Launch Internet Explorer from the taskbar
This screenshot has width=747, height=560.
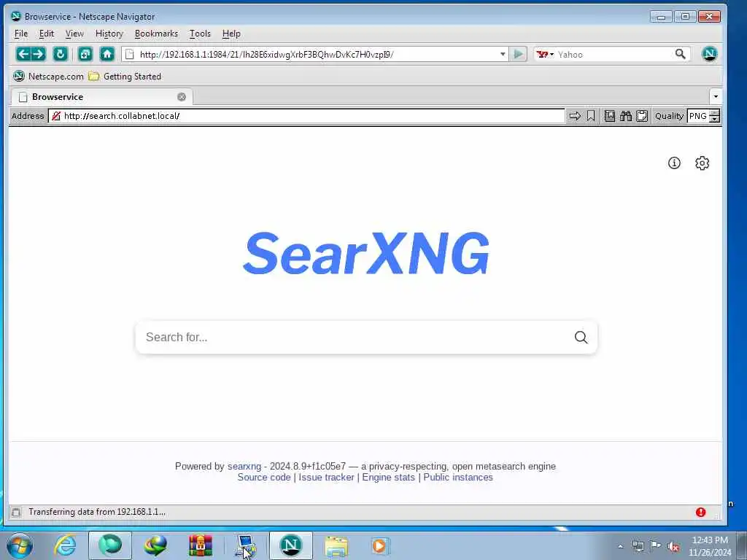pyautogui.click(x=65, y=545)
